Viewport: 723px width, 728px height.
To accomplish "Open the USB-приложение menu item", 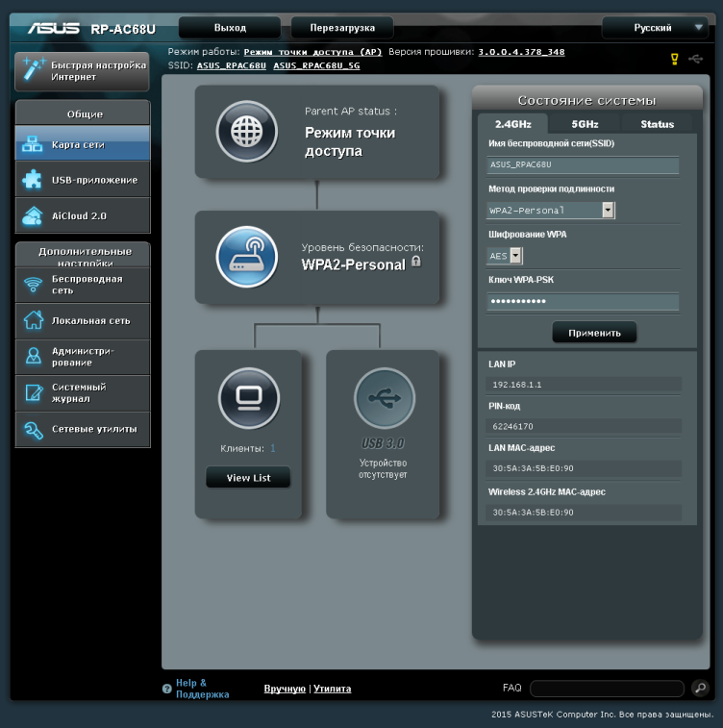I will coord(83,180).
